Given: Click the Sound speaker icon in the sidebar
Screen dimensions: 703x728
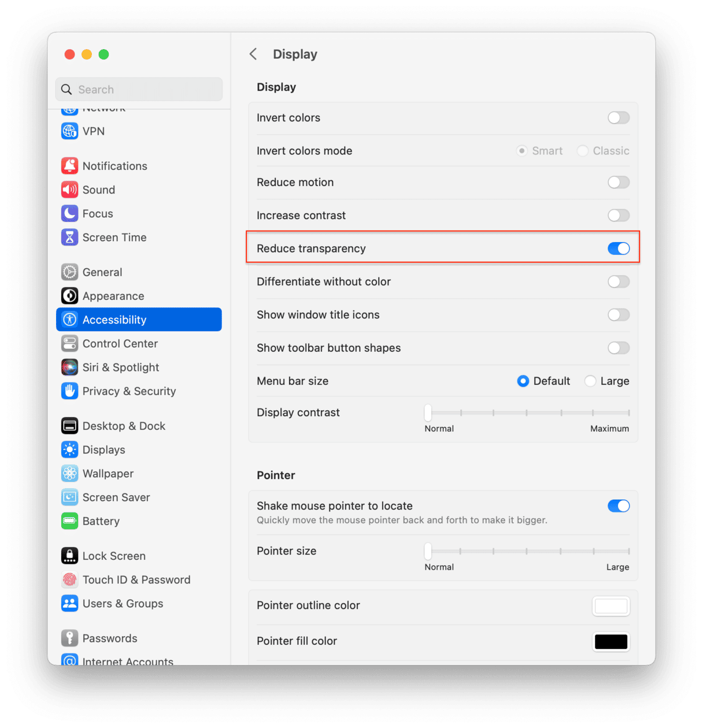Looking at the screenshot, I should pos(69,190).
